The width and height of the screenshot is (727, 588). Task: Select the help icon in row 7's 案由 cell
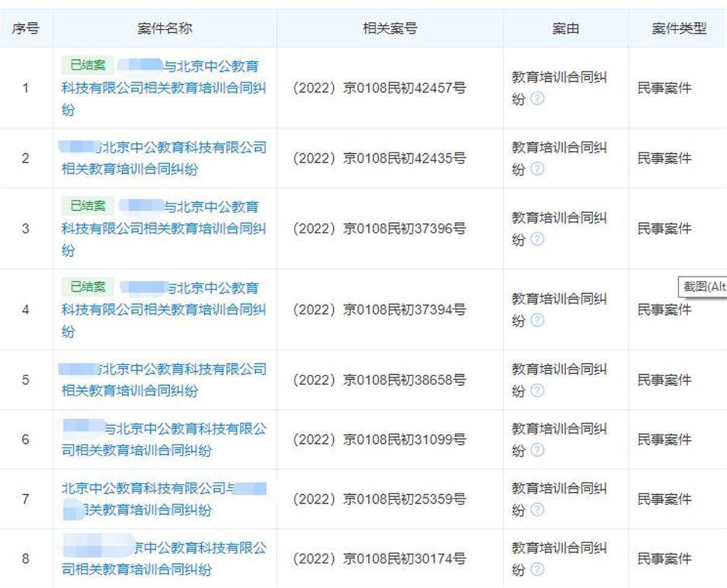click(x=537, y=510)
